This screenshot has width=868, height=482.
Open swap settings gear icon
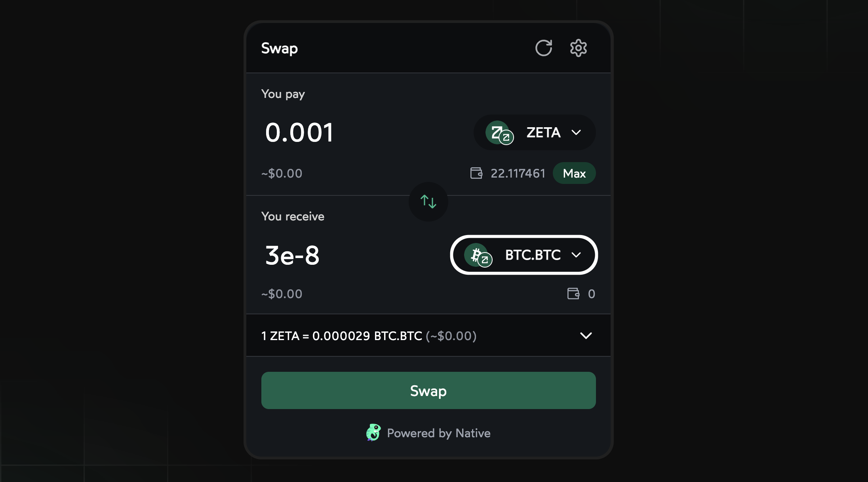point(578,48)
